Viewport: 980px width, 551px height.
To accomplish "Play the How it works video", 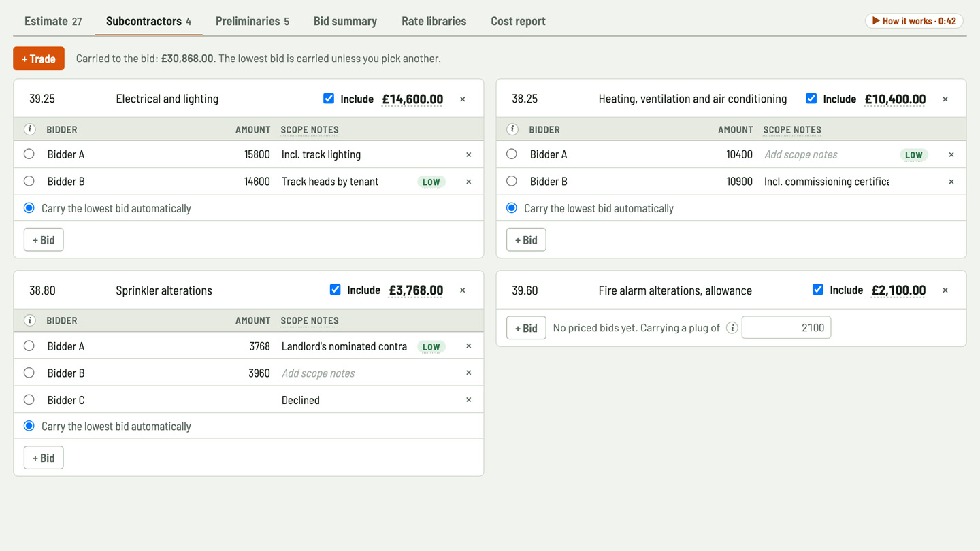I will (x=914, y=21).
